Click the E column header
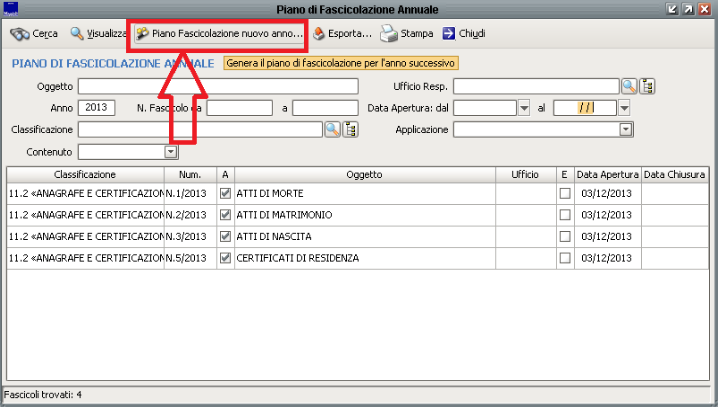This screenshot has height=407, width=718. 565,174
